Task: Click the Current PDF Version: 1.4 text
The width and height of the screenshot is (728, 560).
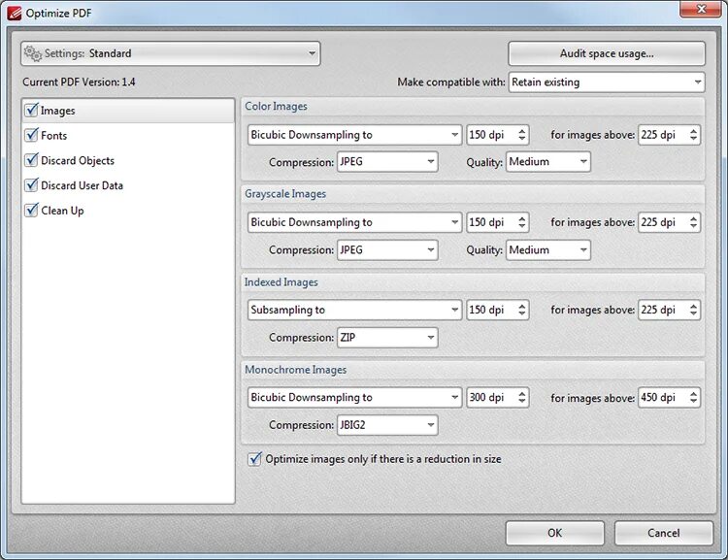Action: click(x=79, y=82)
